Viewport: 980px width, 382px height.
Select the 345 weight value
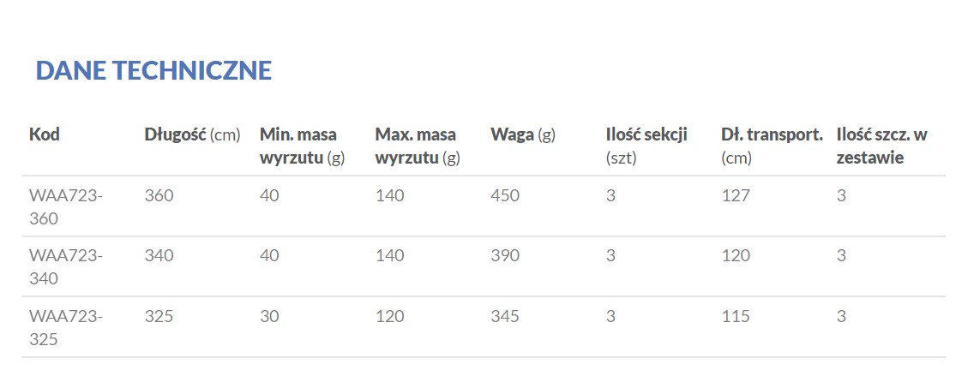pyautogui.click(x=505, y=316)
